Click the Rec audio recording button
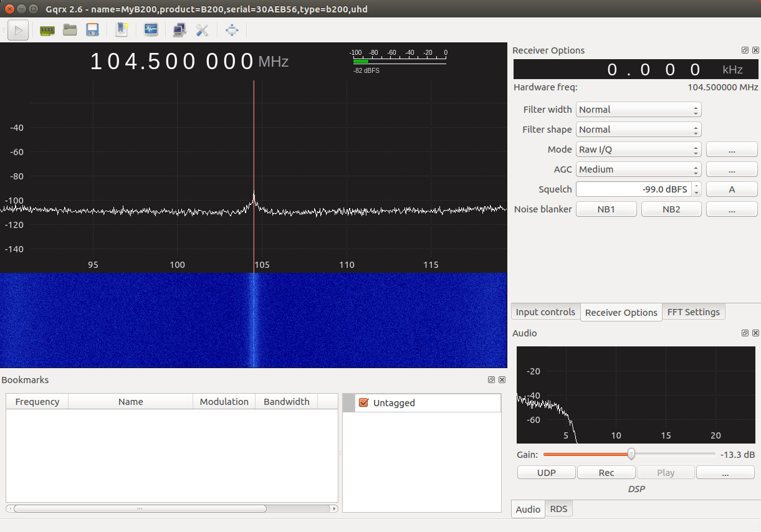This screenshot has width=761, height=532. pyautogui.click(x=606, y=473)
